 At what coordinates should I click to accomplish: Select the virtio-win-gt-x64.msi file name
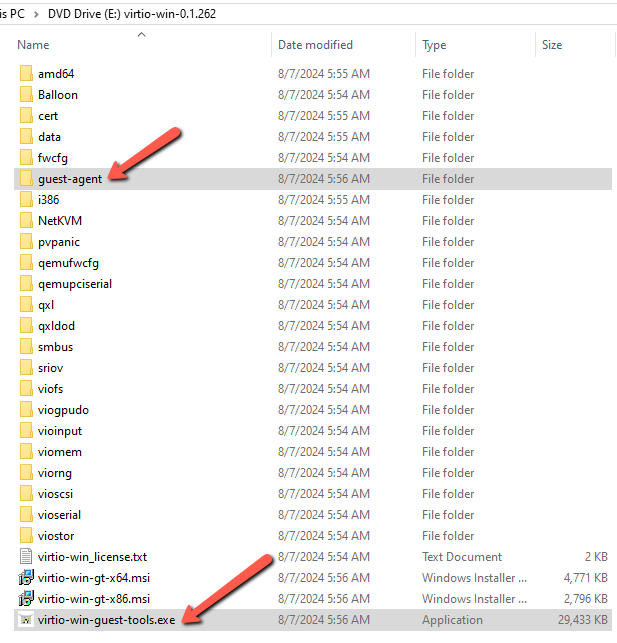pos(94,578)
